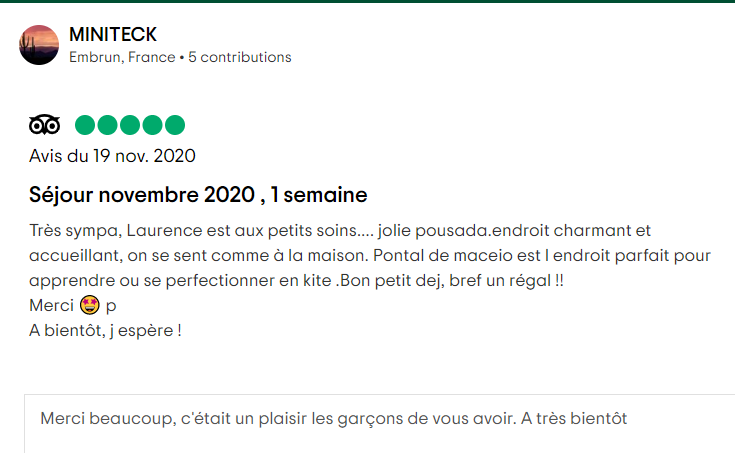Click the "Bon petit dej, bref un régal" sentence
The width and height of the screenshot is (735, 453).
[445, 280]
